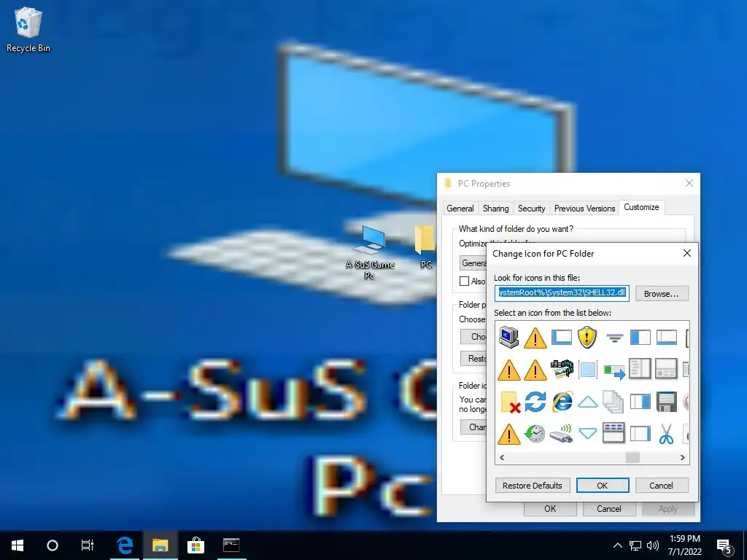The image size is (747, 560).
Task: Choose the green block with blue arrow icon
Action: [x=614, y=371]
